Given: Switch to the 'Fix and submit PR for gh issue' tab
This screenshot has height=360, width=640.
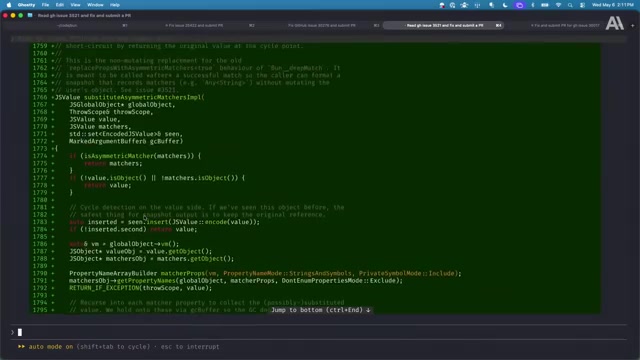Looking at the screenshot, I should point(565,25).
